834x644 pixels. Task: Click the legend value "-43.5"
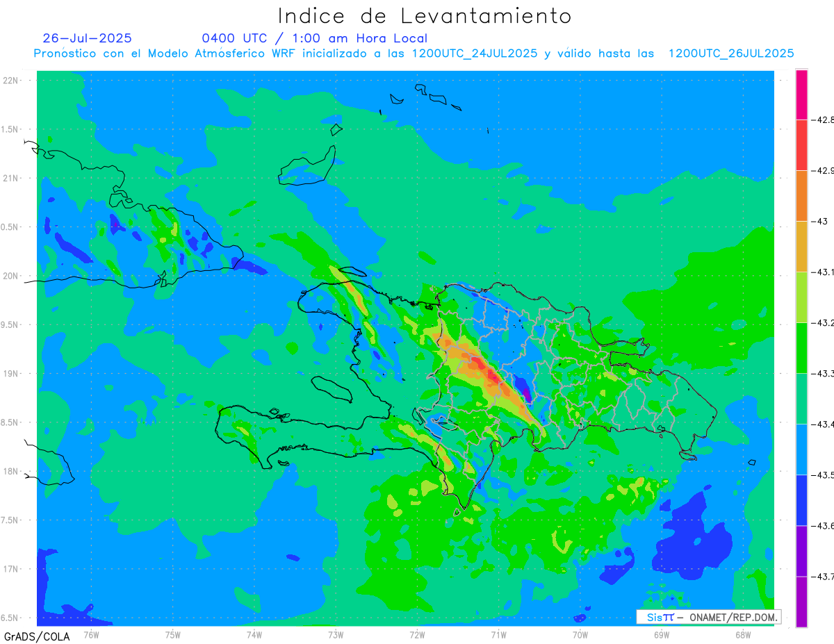[823, 475]
